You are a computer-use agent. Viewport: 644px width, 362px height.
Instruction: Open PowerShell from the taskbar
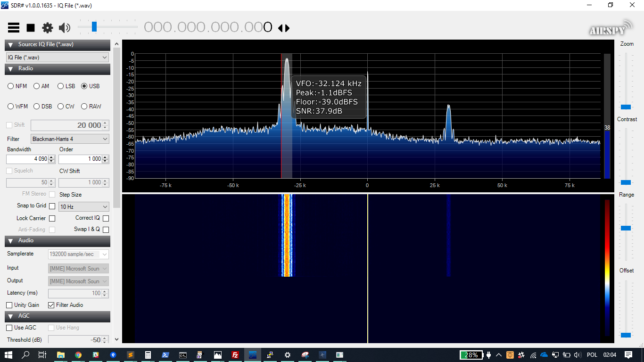[165, 355]
